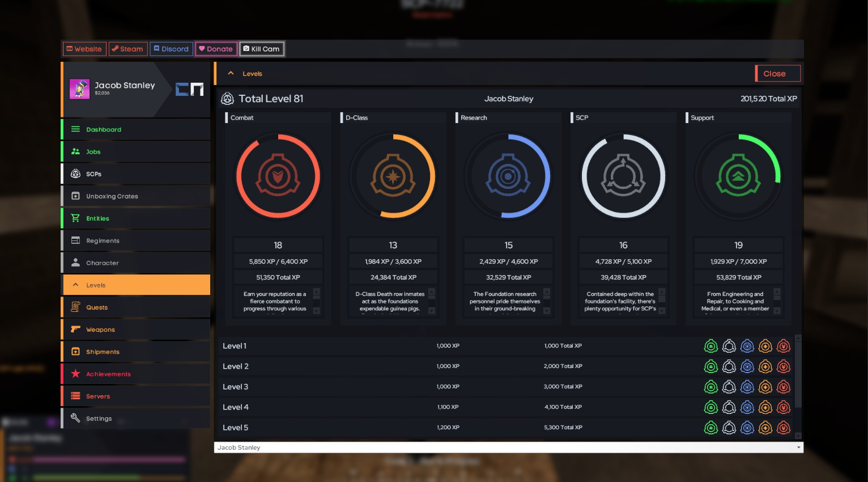
Task: Click the orange D-Class badge in Level 5 row
Action: click(765, 428)
